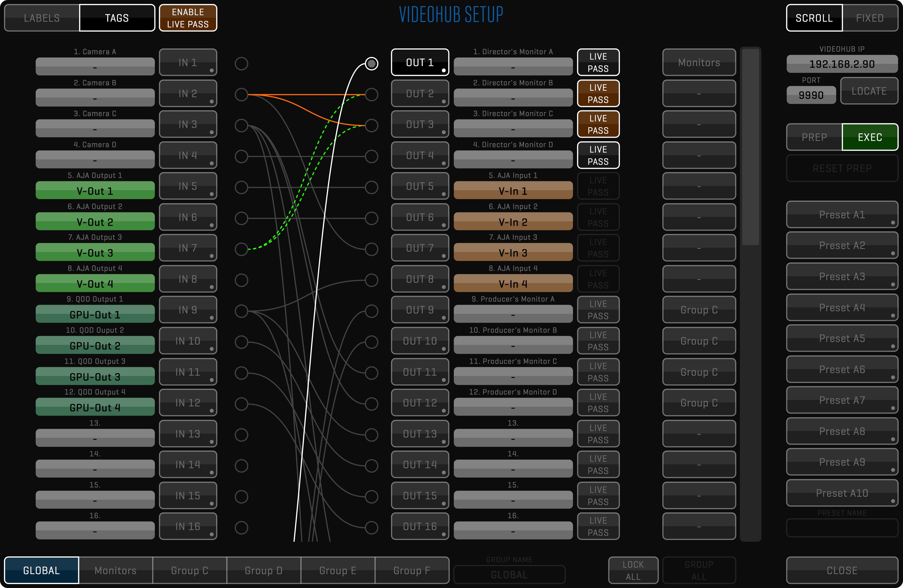Click the selected OUT 1 routing node circle
The image size is (903, 588).
click(371, 63)
